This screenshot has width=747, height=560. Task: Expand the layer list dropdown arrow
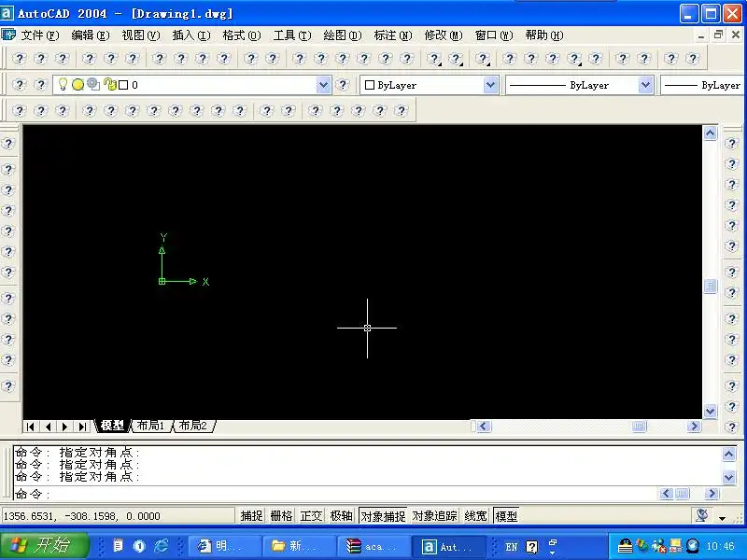pos(323,85)
